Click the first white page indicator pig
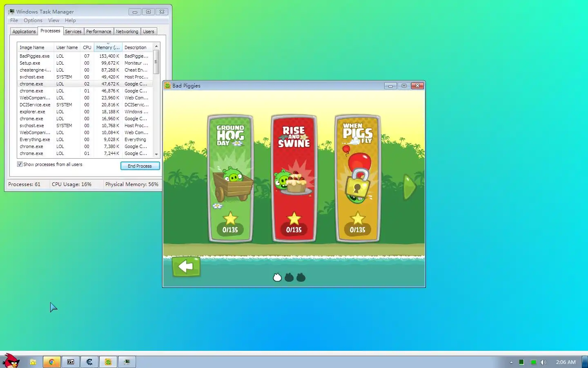 pos(277,277)
